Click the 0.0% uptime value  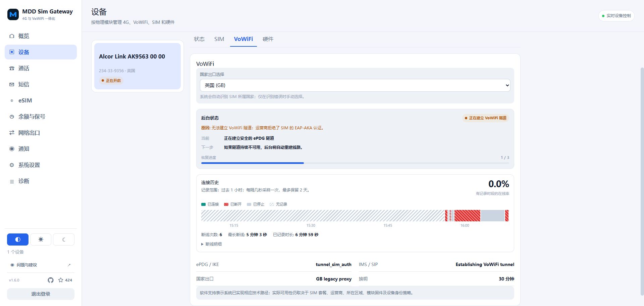(x=499, y=184)
